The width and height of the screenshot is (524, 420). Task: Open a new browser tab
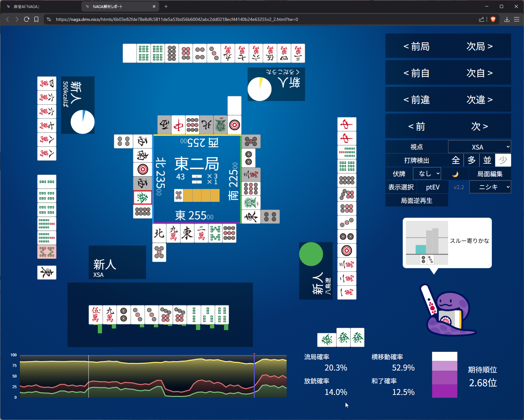coord(166,6)
